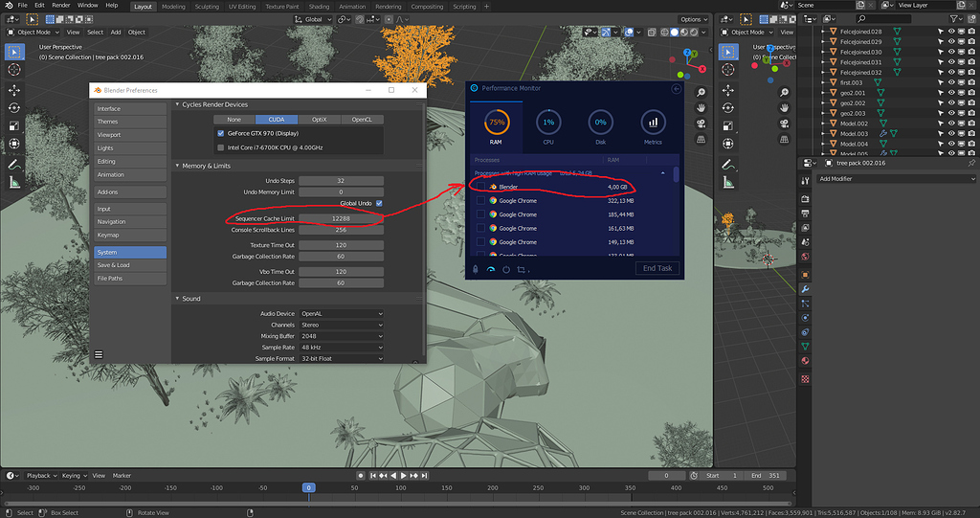Image resolution: width=980 pixels, height=518 pixels.
Task: Collapse the Memory & Limits section
Action: pos(177,166)
